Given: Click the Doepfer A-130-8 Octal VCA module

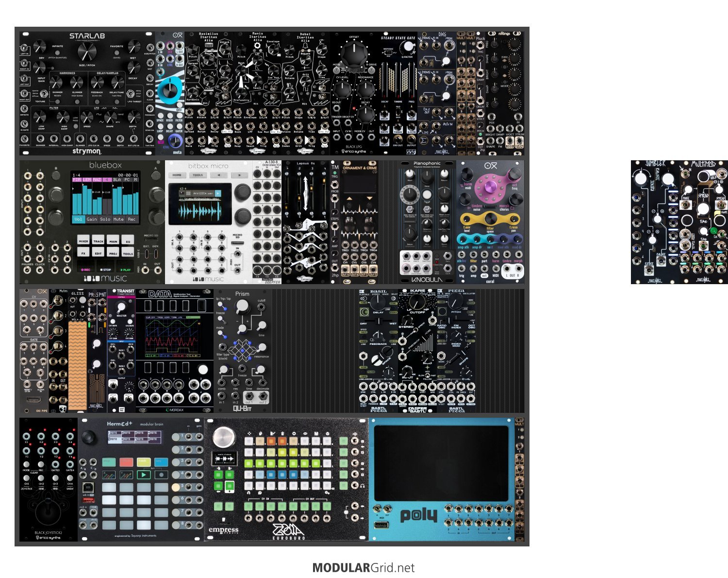Looking at the screenshot, I should tap(267, 222).
